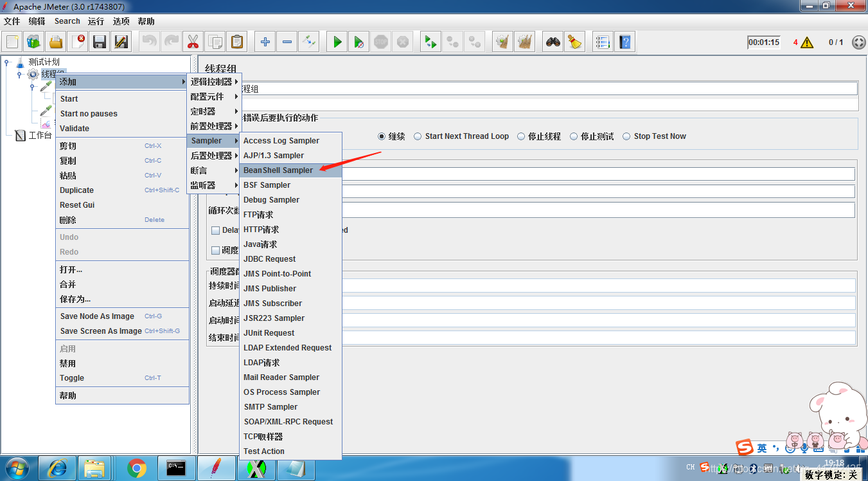Open Chrome from the Windows taskbar

coord(137,468)
